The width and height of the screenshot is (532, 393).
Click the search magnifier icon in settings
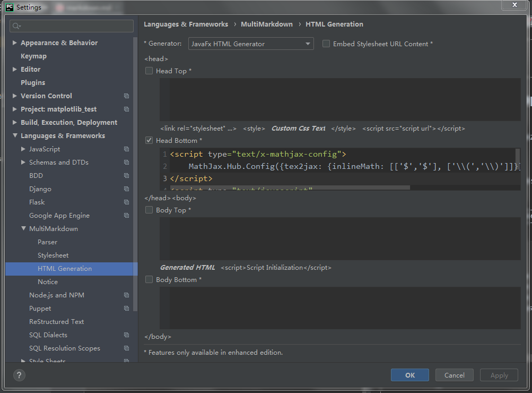coord(16,26)
